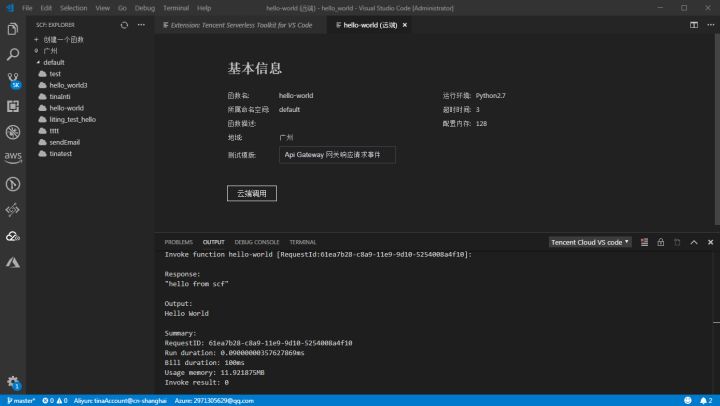Open the Tencent cloud SCF activity bar icon
This screenshot has height=406, width=720.
13,236
